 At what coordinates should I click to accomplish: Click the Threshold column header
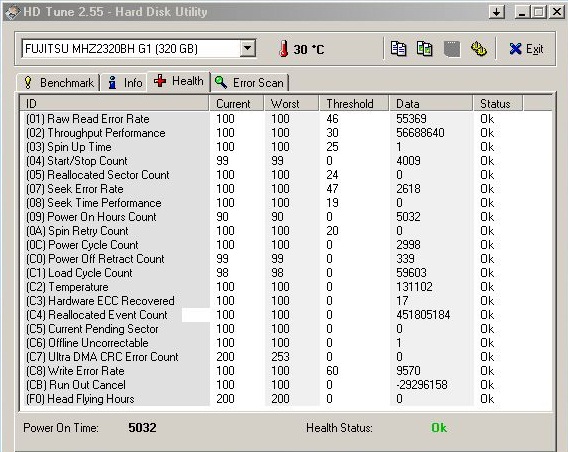354,104
